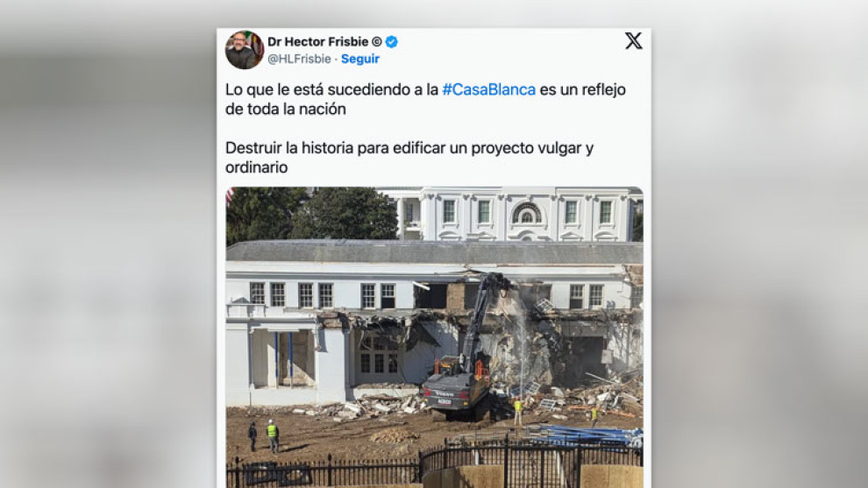Viewport: 868px width, 488px height.
Task: Click the flag at the photo's top-left corner
Action: pos(230,194)
